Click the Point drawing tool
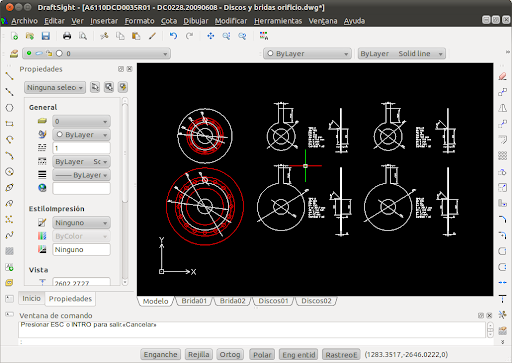 (9, 219)
